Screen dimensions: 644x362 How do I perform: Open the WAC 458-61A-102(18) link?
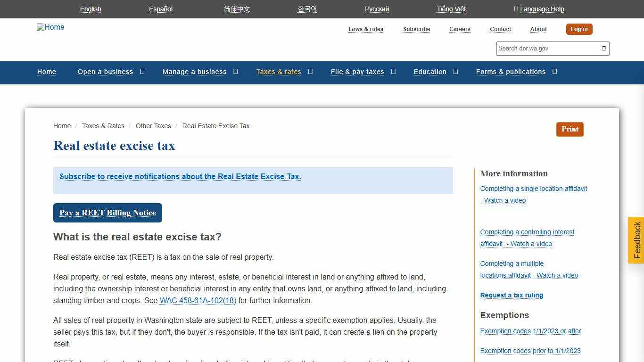[x=198, y=300]
